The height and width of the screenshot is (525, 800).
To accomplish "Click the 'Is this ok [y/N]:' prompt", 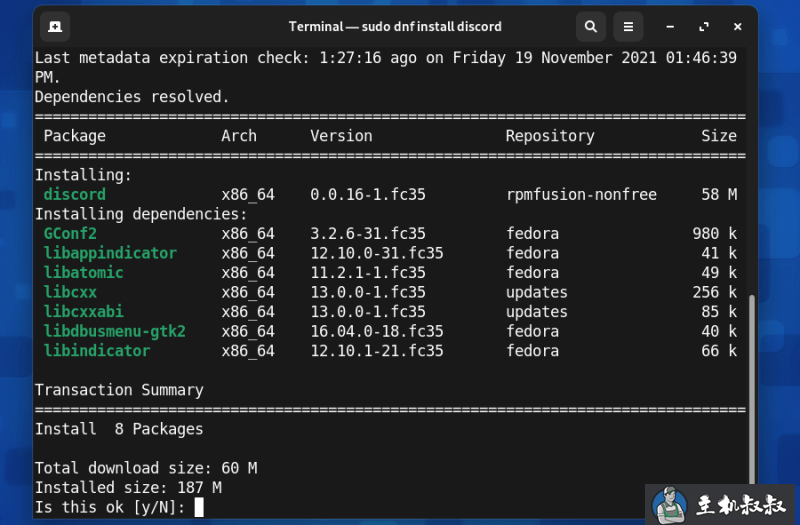I will (110, 507).
